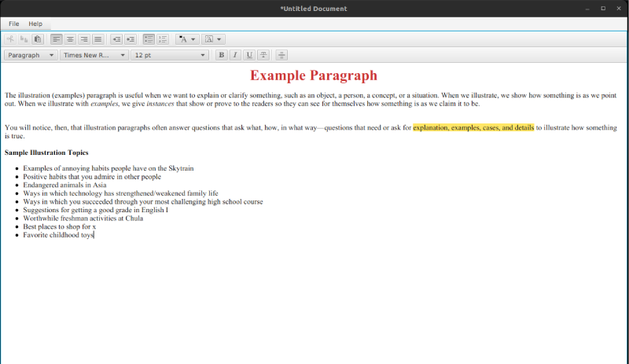Open the Paragraph style dropdown
Image resolution: width=629 pixels, height=364 pixels.
(x=31, y=55)
